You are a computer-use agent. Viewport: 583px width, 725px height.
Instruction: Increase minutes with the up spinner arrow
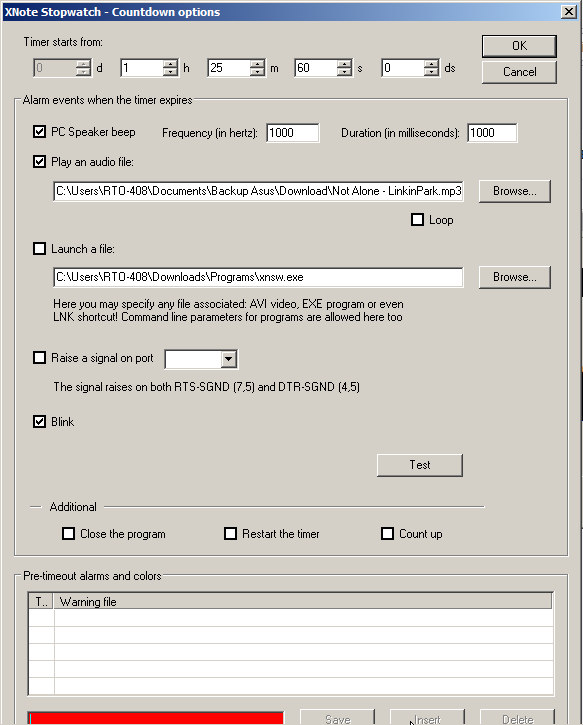(257, 64)
